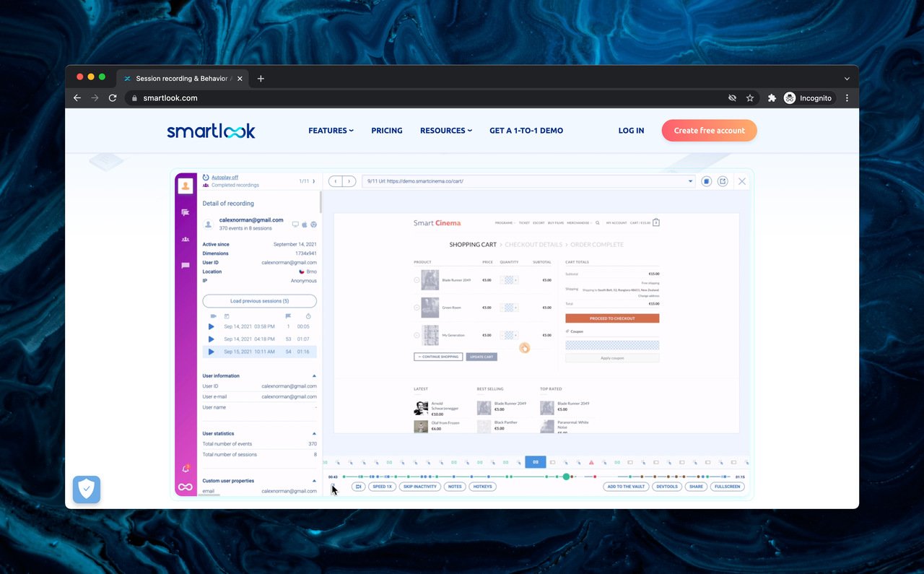Open recording in new window icon
This screenshot has height=574, width=924.
pyautogui.click(x=723, y=181)
